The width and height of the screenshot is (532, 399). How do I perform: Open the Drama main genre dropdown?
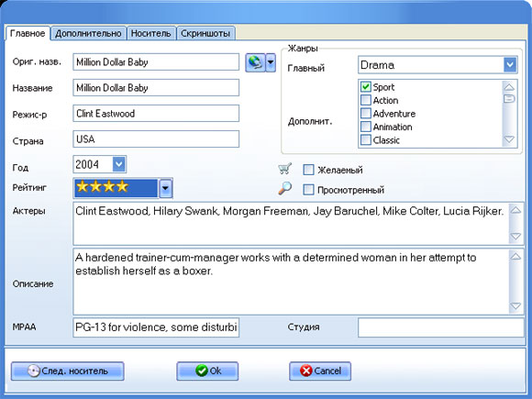510,64
